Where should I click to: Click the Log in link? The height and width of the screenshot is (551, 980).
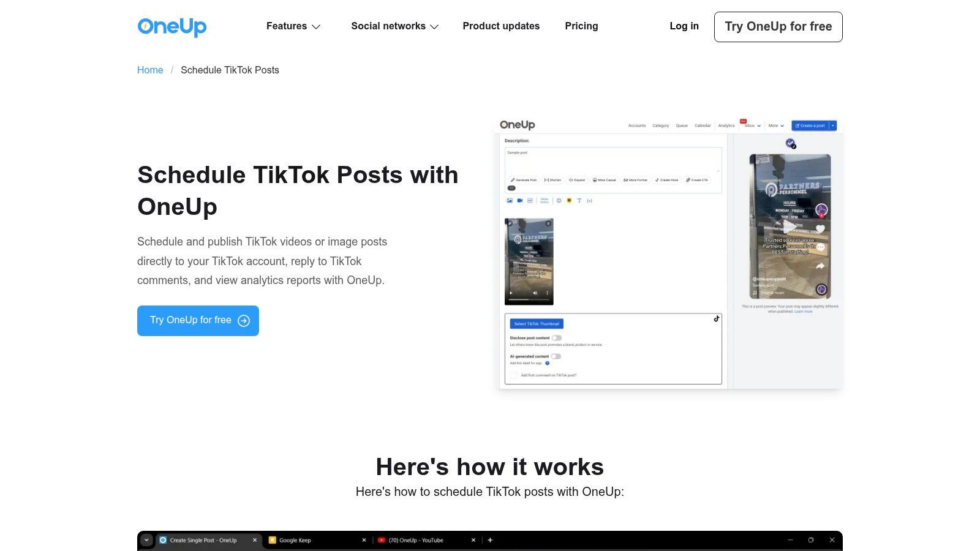(684, 26)
